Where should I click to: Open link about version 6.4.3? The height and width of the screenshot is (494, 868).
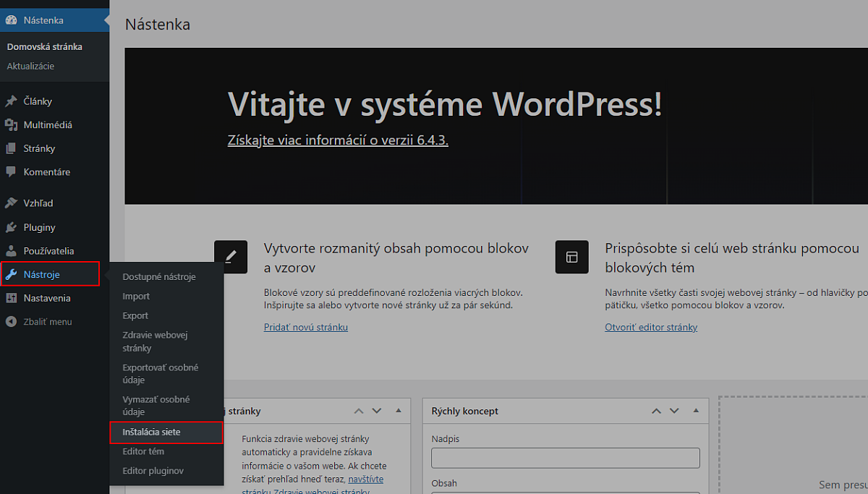338,140
